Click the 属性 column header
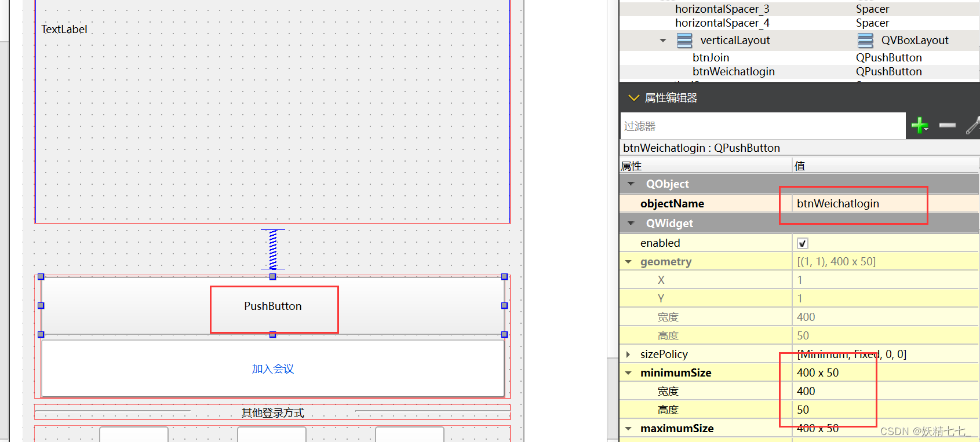Viewport: 980px width, 442px height. click(x=705, y=166)
